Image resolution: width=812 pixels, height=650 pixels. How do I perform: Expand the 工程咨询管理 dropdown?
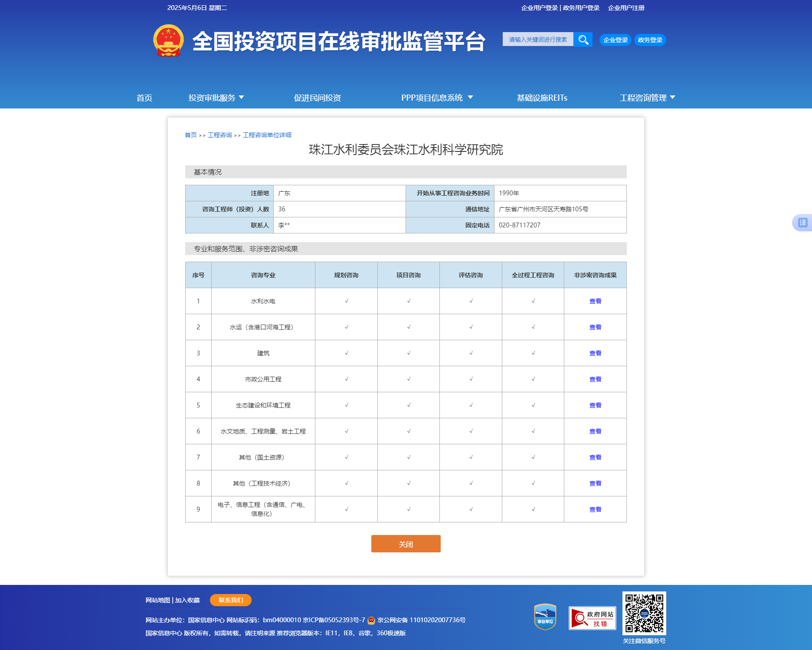tap(648, 98)
